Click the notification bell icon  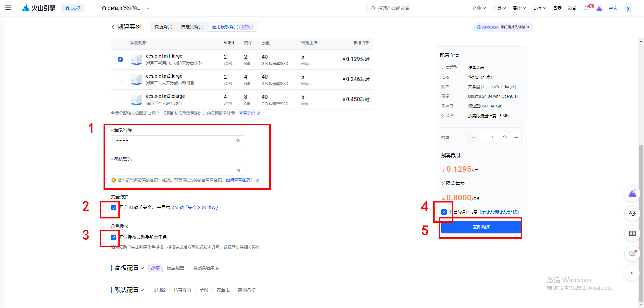pyautogui.click(x=586, y=8)
